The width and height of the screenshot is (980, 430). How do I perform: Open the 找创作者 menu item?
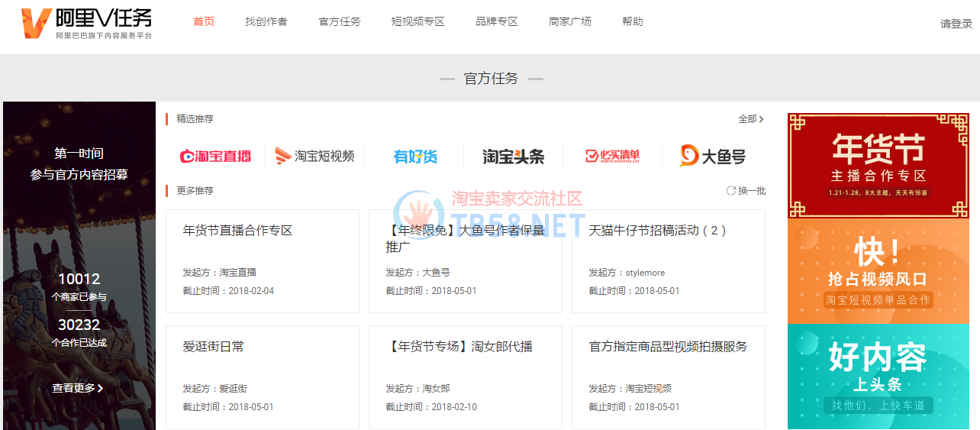[x=266, y=21]
